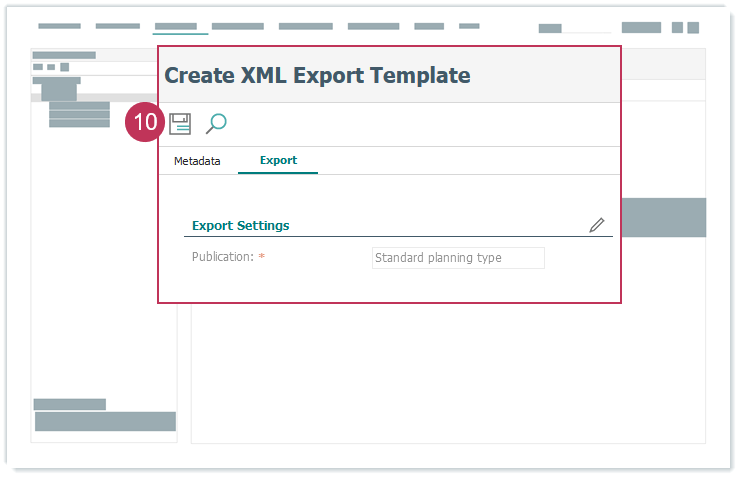Click the last small square icon at top right
Viewport: 740px width, 478px height.
(x=693, y=28)
